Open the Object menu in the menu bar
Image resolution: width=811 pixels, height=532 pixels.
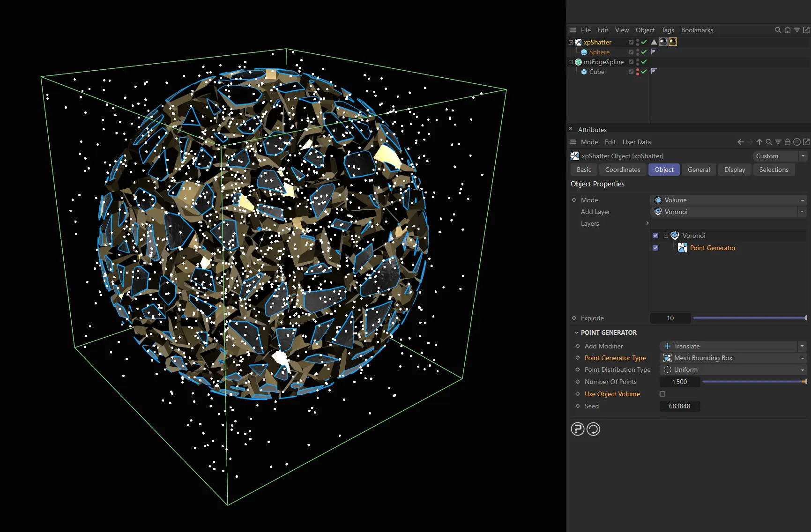pyautogui.click(x=645, y=30)
